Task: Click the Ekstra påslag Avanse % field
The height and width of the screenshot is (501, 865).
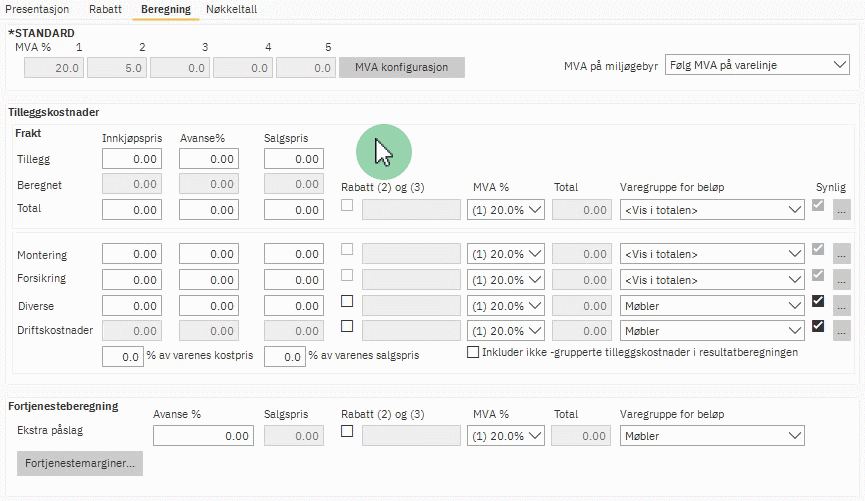Action: [203, 436]
